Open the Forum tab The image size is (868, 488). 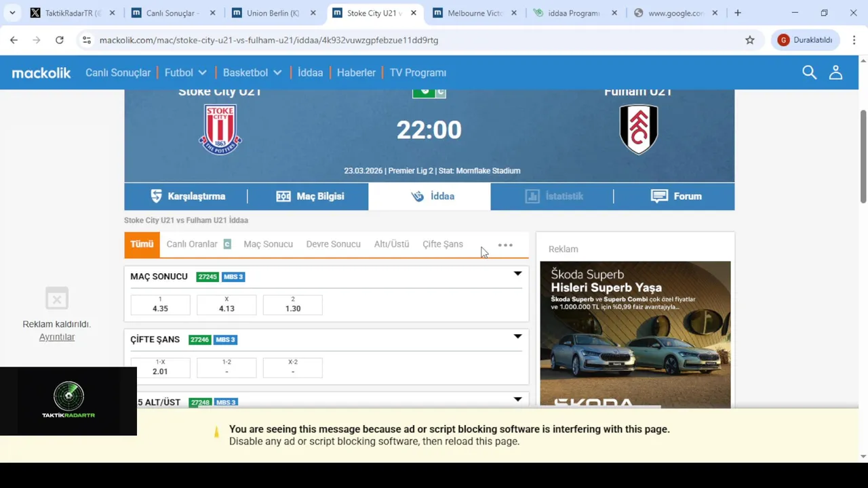point(676,196)
